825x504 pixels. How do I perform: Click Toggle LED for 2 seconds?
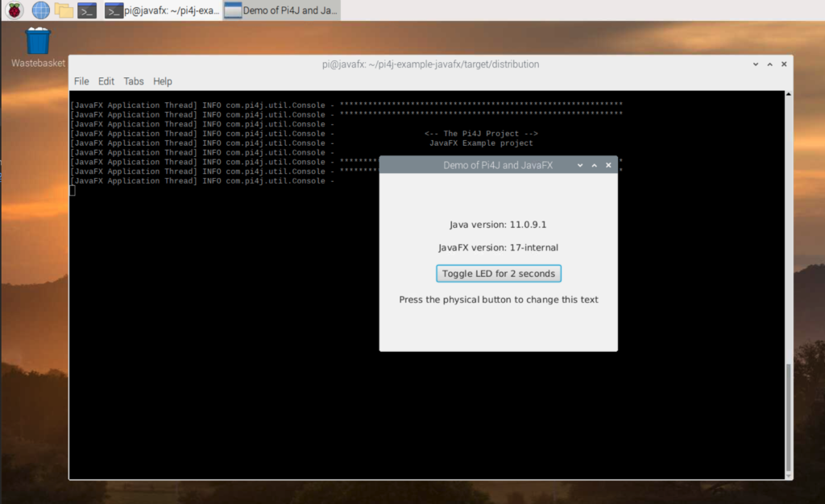tap(498, 273)
